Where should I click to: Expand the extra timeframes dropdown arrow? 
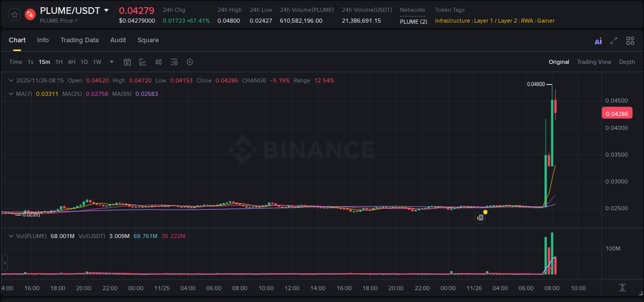tap(111, 62)
